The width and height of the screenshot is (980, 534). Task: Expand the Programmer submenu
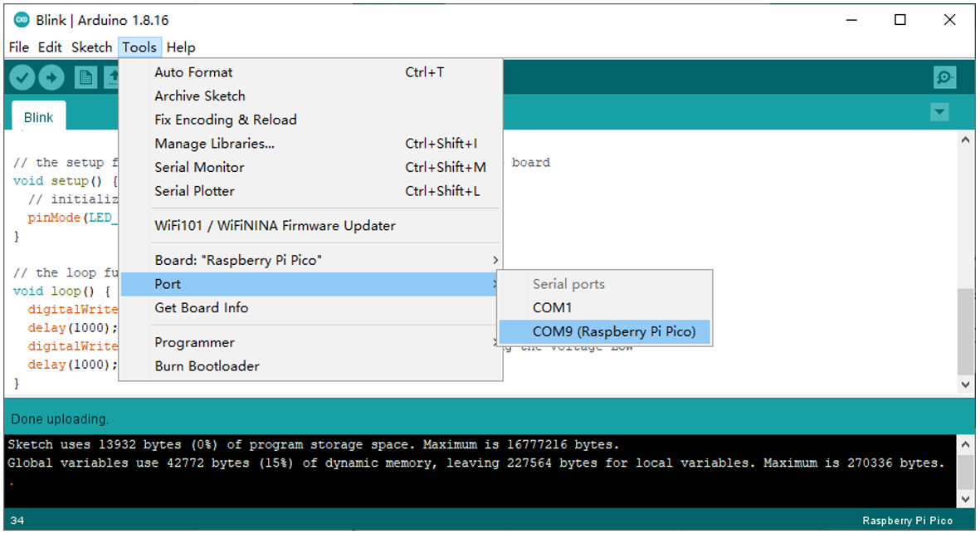(311, 343)
